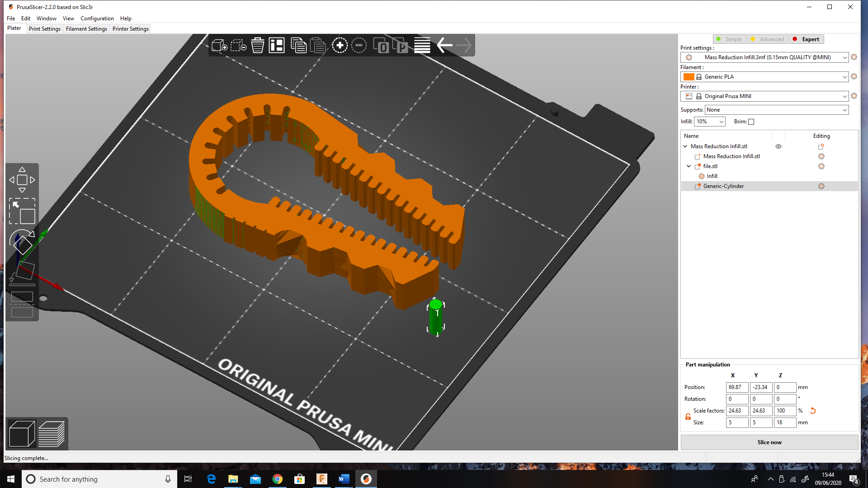Collapse the file.stl tree node

(689, 166)
